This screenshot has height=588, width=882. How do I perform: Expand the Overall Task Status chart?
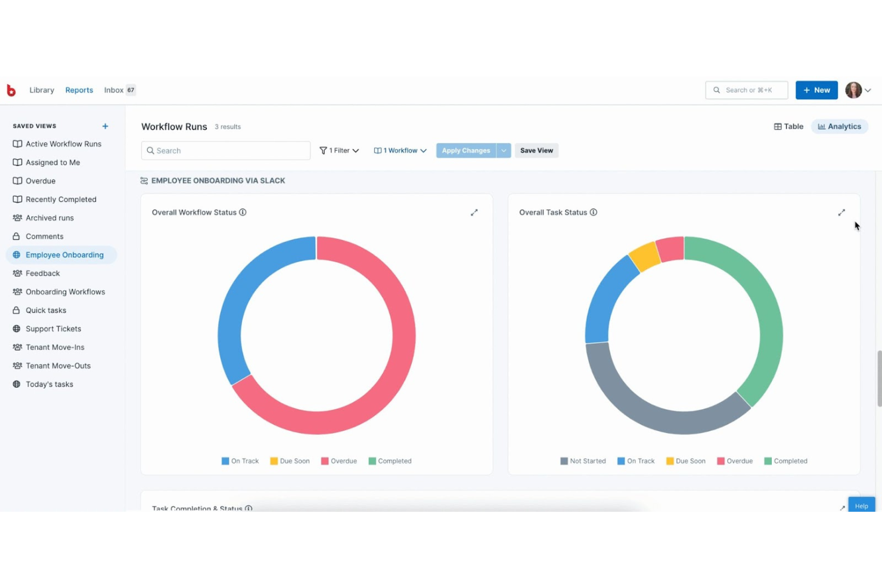(x=841, y=213)
